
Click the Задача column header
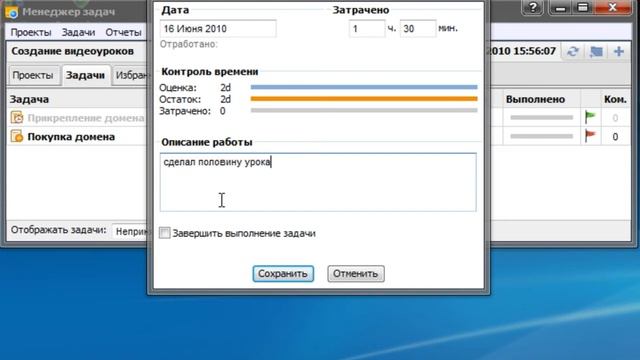click(x=29, y=99)
